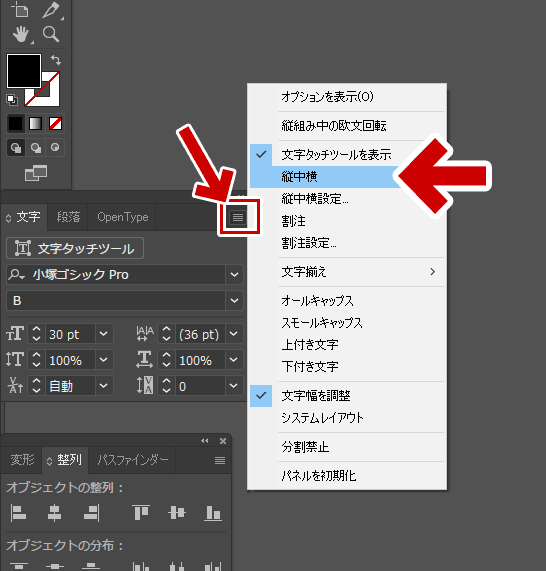Switch to the 整列 tab
546x571 pixels.
pyautogui.click(x=65, y=460)
